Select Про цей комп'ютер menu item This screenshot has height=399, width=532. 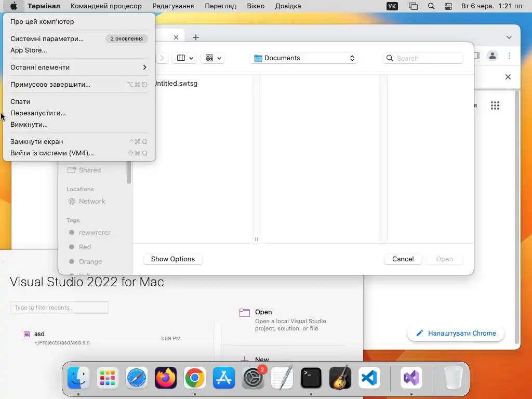pyautogui.click(x=79, y=21)
